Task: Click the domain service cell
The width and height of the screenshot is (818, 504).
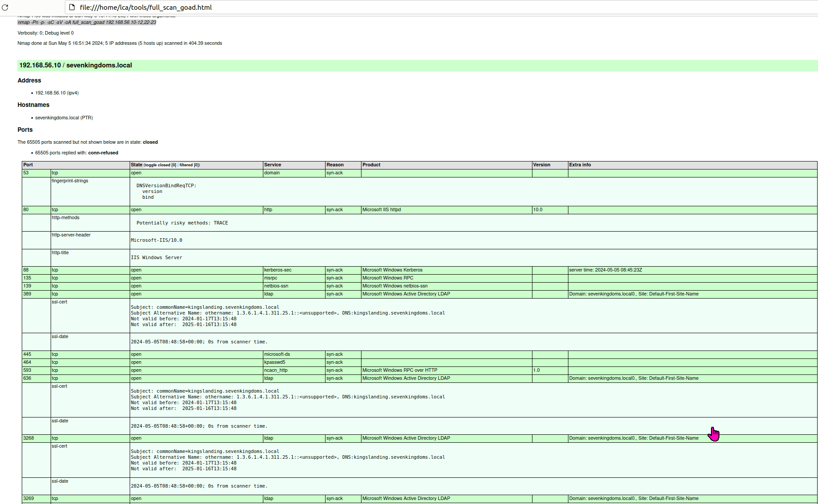Action: coord(294,173)
